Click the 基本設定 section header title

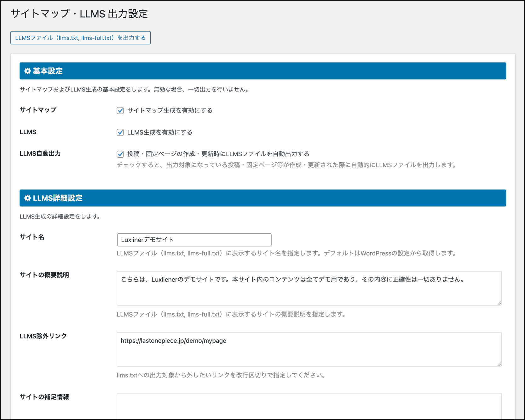click(x=48, y=71)
